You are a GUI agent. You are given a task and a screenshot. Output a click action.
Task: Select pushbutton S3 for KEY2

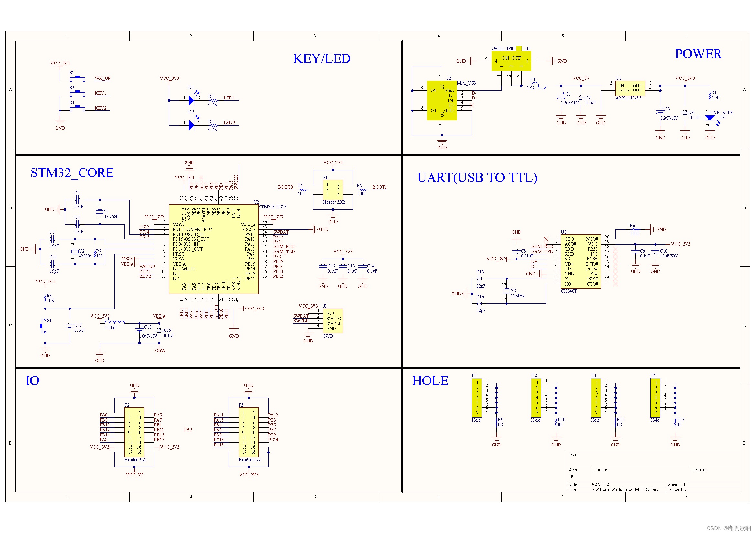[x=77, y=109]
